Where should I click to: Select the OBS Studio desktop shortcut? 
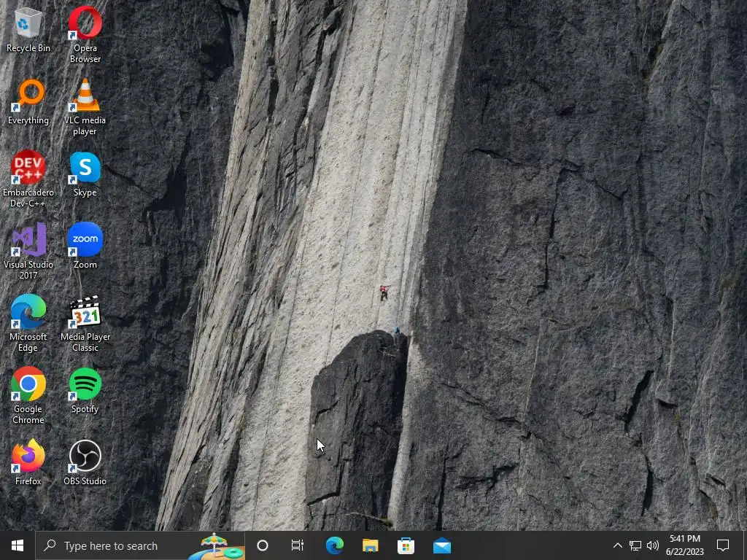click(x=85, y=462)
